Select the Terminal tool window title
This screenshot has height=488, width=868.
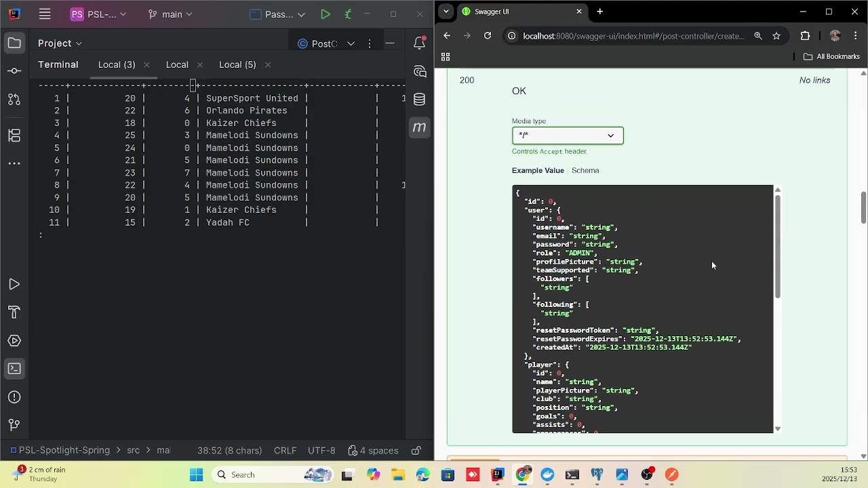coord(58,64)
